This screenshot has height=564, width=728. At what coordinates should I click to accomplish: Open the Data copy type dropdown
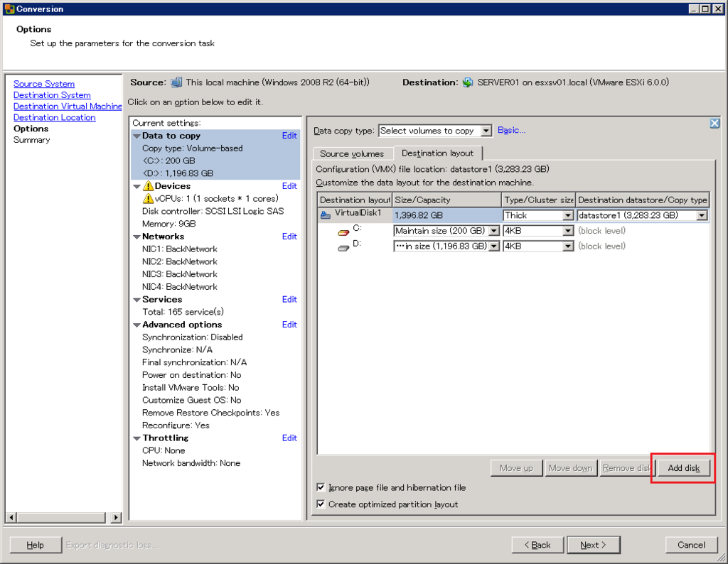(486, 131)
